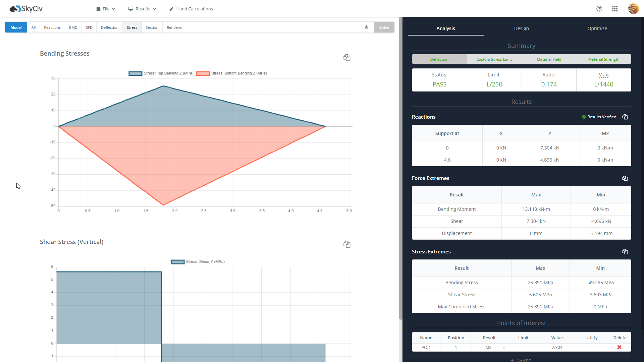Expand the Results dropdown menu
Image resolution: width=644 pixels, height=362 pixels.
tap(143, 9)
